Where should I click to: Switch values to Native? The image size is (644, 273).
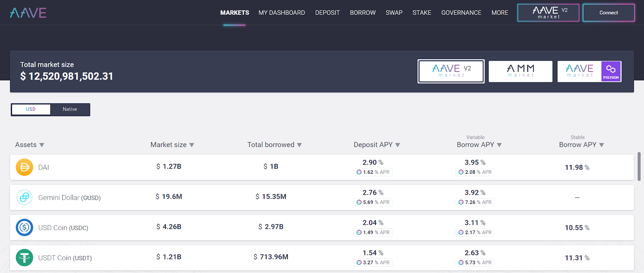pos(70,109)
